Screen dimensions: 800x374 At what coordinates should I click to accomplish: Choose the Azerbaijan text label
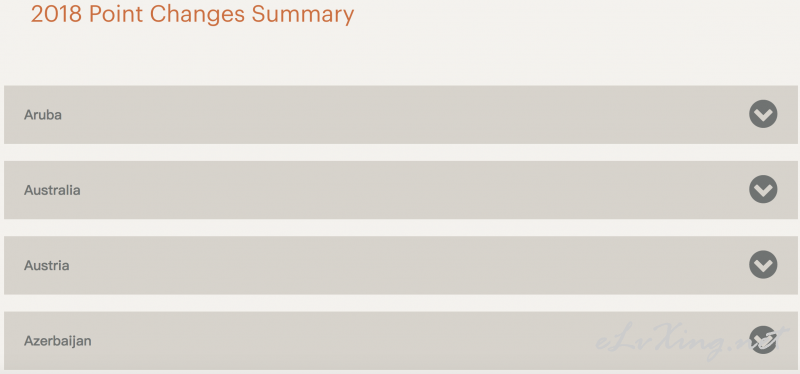pos(58,341)
